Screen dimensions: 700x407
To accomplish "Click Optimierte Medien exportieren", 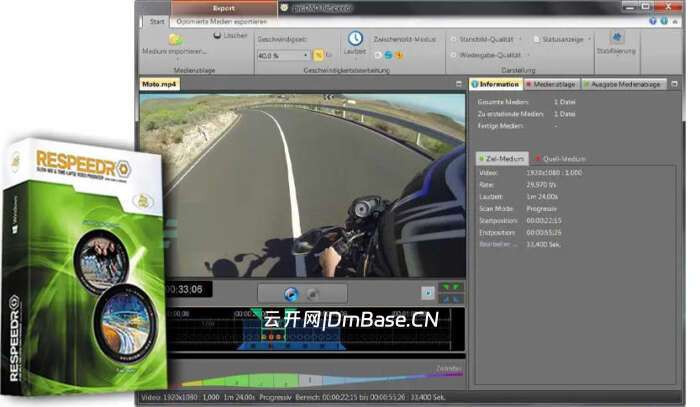I will [221, 21].
